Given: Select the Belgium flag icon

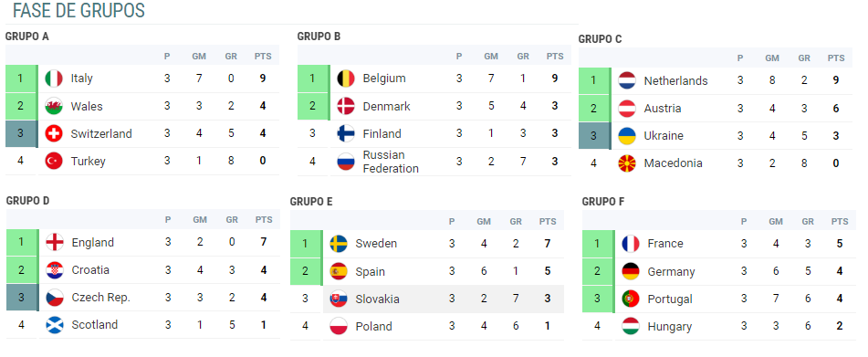Looking at the screenshot, I should point(346,79).
